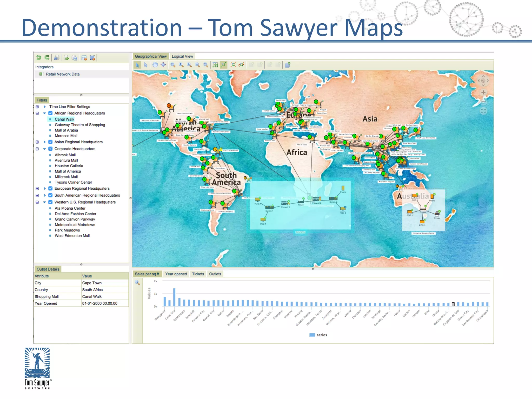The image size is (532, 399).
Task: Click the Filters panel tab
Action: pyautogui.click(x=42, y=100)
